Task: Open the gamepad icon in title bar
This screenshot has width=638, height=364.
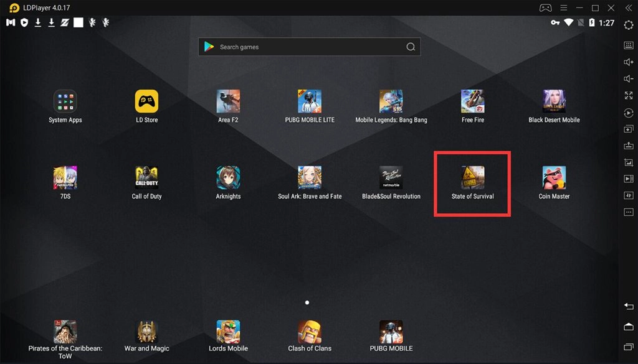Action: [x=545, y=7]
